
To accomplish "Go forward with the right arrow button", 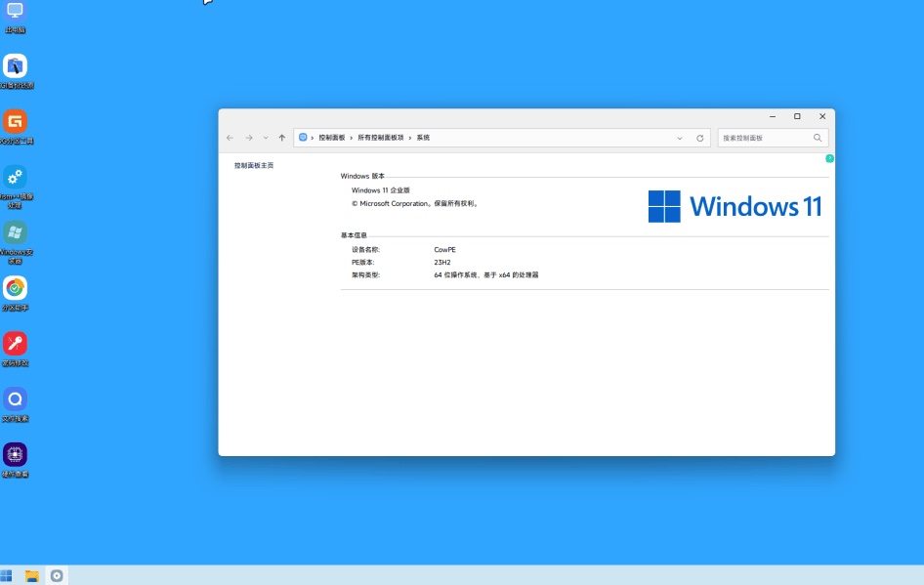I will 249,138.
